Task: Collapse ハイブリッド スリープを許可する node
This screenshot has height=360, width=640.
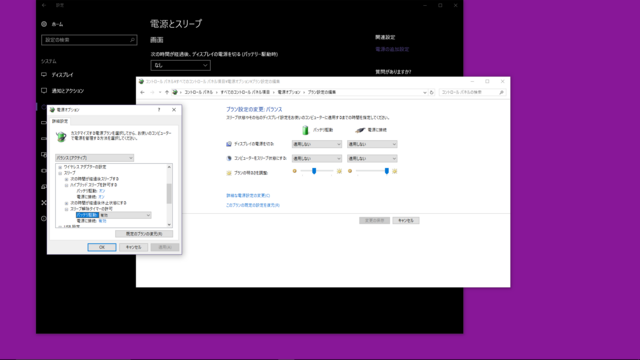Action: 66,185
